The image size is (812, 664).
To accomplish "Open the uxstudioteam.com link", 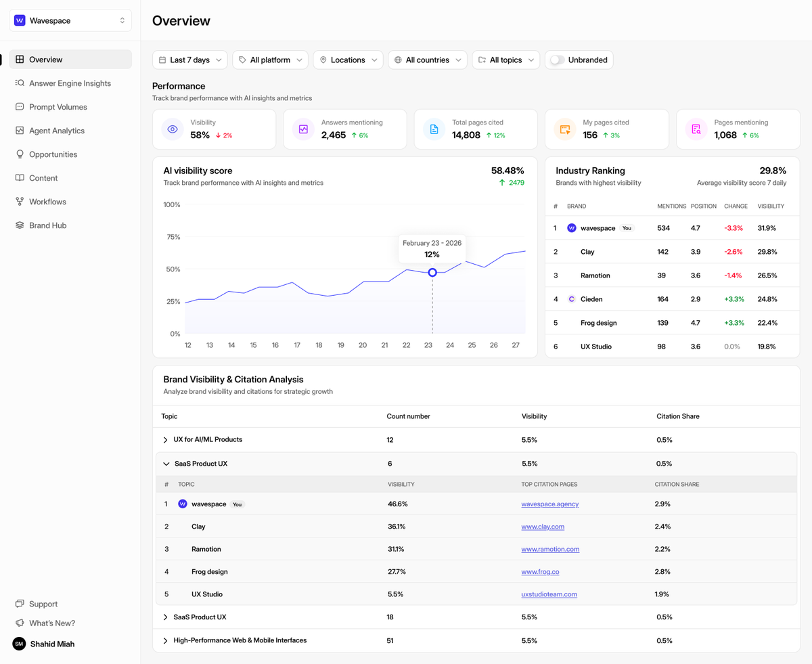I will click(x=549, y=594).
